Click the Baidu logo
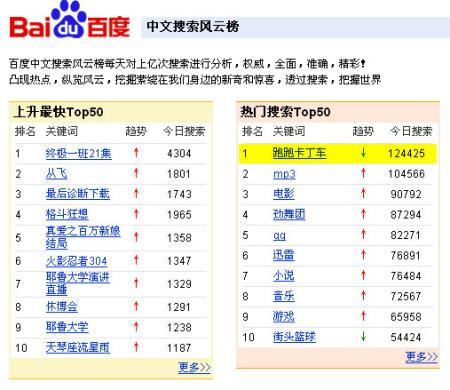 click(69, 20)
